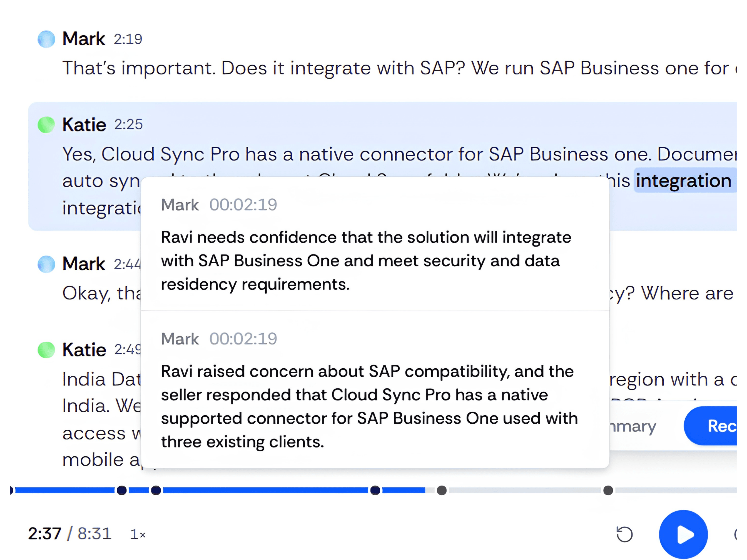Click the 2:19 timestamp next to Mark
Viewport: 747px width, 560px height.
(x=128, y=39)
